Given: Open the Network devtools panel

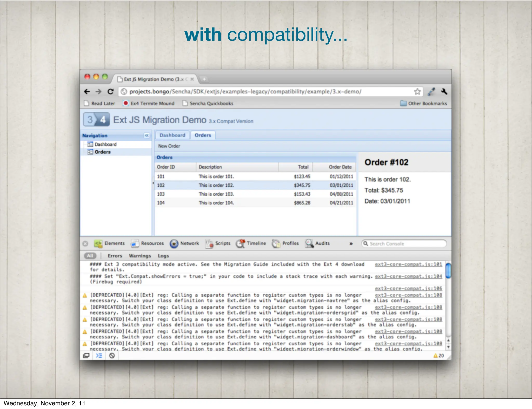Looking at the screenshot, I should [x=184, y=243].
